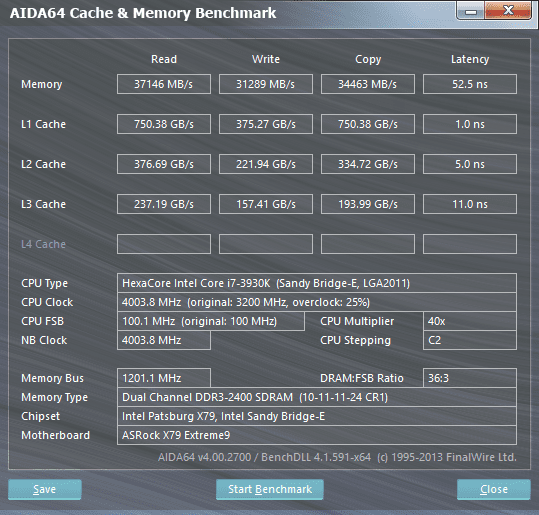The image size is (539, 515).
Task: Click the AIDA64 Cache & Memory Benchmark title
Action: [x=143, y=13]
